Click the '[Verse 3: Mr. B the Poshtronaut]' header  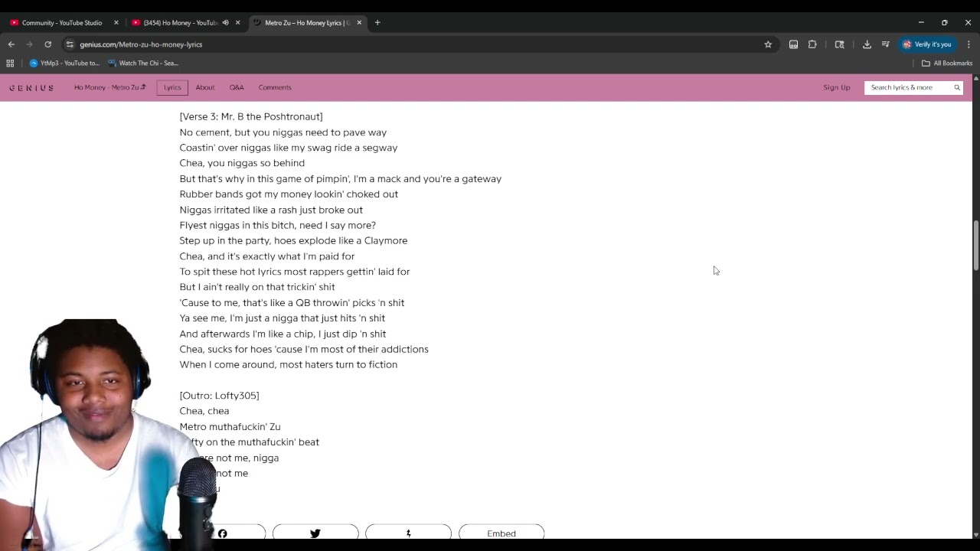[x=251, y=116]
